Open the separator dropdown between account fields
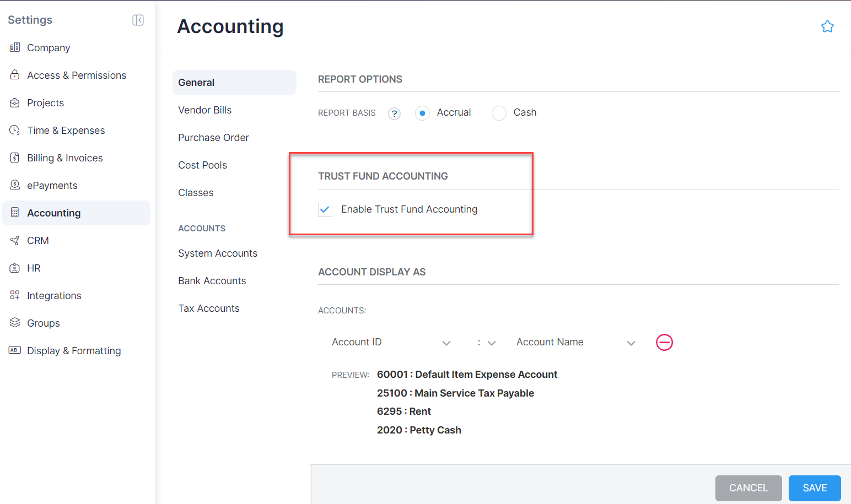The image size is (851, 504). 492,342
